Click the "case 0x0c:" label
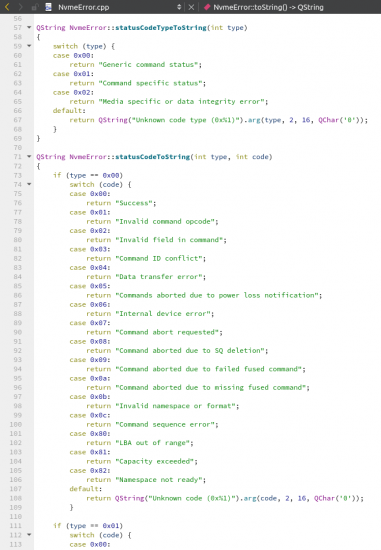 pos(90,415)
